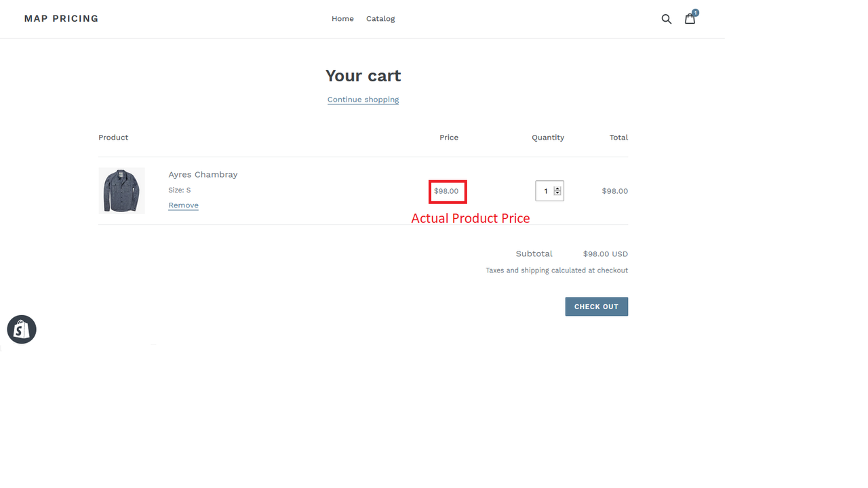Viewport: 868px width, 488px height.
Task: Decrease quantity using the down stepper arrow
Action: (x=557, y=194)
